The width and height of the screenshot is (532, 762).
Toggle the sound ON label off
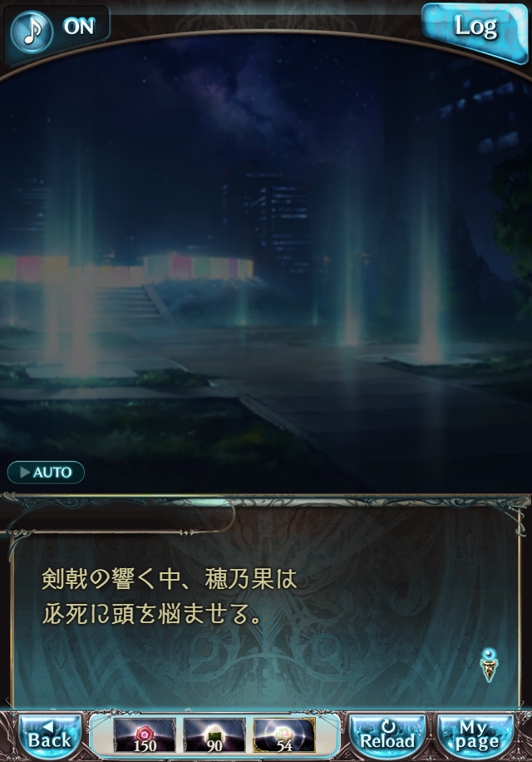[79, 27]
